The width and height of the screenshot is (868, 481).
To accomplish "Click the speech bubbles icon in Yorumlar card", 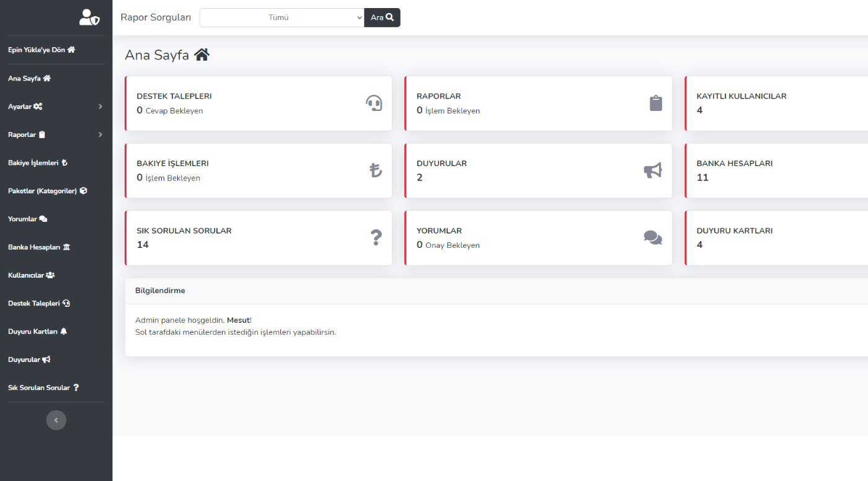I will coord(652,237).
